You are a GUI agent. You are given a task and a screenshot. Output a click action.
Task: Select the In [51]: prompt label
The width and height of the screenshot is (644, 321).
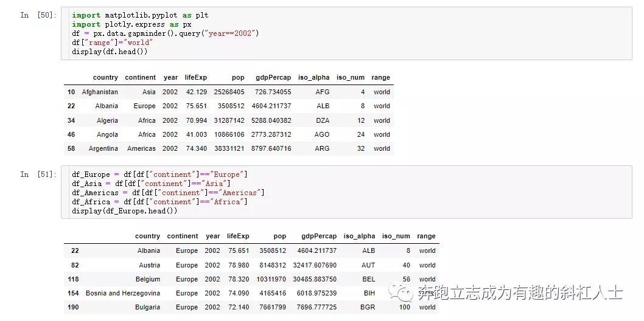pyautogui.click(x=38, y=174)
